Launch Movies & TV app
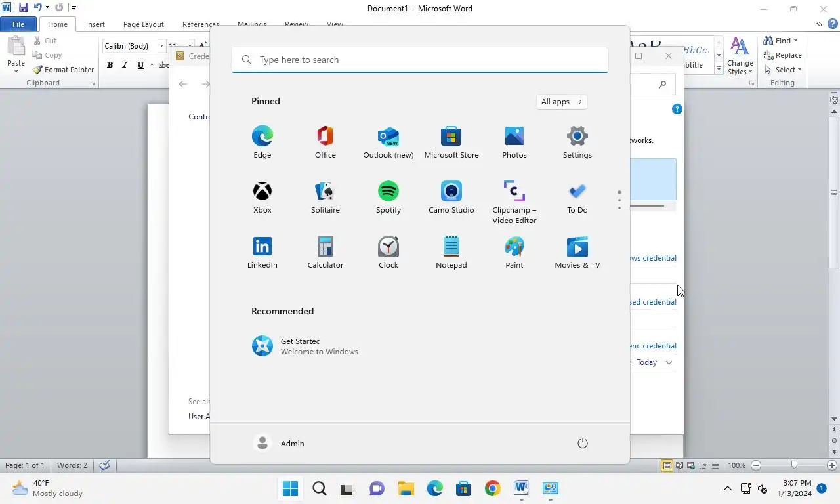Screen dimensions: 840x504 pyautogui.click(x=577, y=253)
